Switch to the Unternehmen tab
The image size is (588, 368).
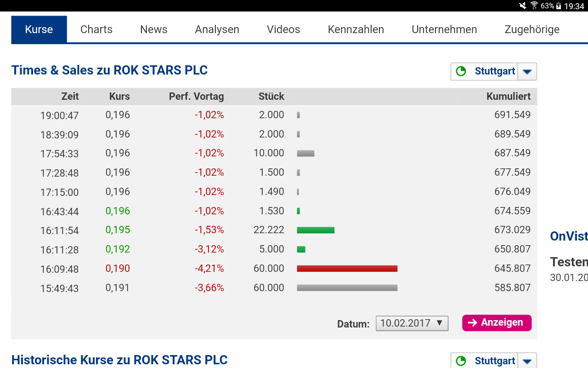[x=444, y=29]
